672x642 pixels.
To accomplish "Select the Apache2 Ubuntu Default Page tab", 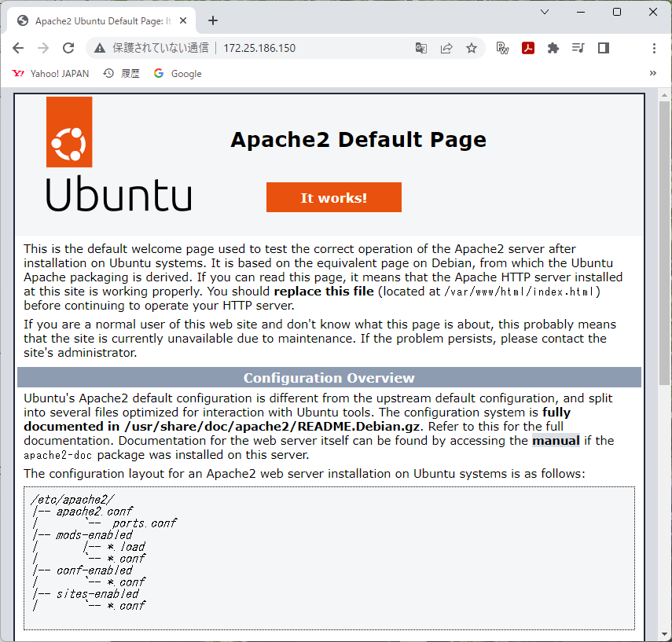I will tap(102, 21).
